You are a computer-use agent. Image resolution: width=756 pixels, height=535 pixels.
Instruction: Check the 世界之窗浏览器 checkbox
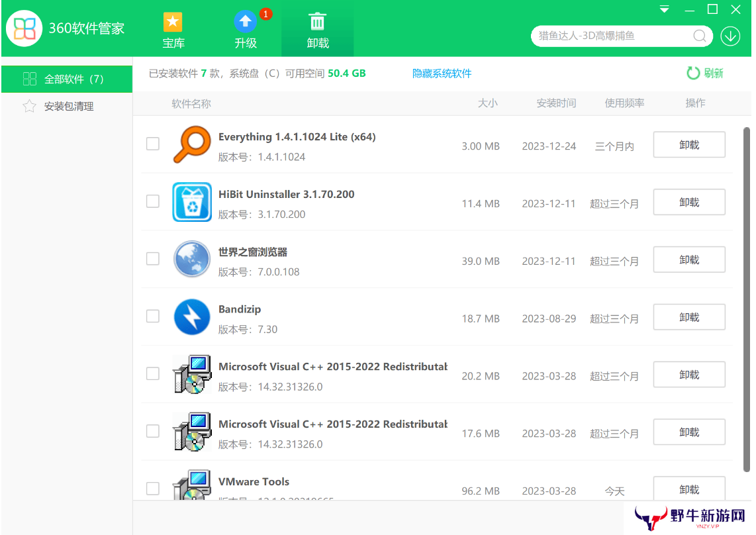click(153, 259)
